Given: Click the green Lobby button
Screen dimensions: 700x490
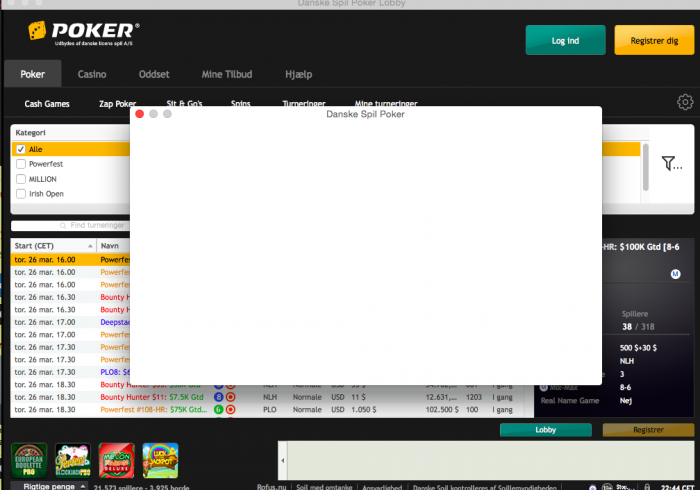Looking at the screenshot, I should pos(546,430).
